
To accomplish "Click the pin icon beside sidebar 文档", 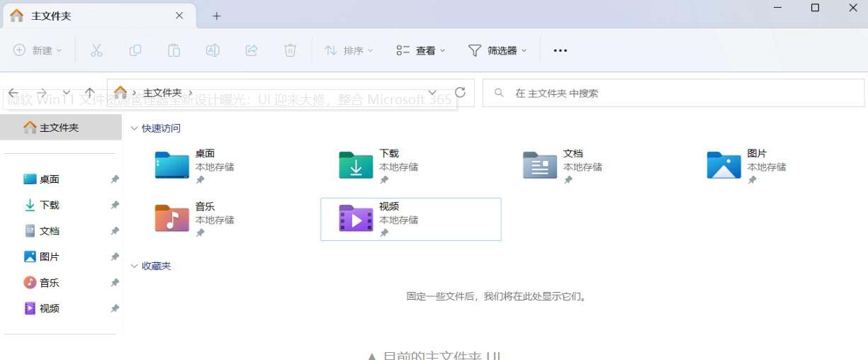I will pos(114,231).
